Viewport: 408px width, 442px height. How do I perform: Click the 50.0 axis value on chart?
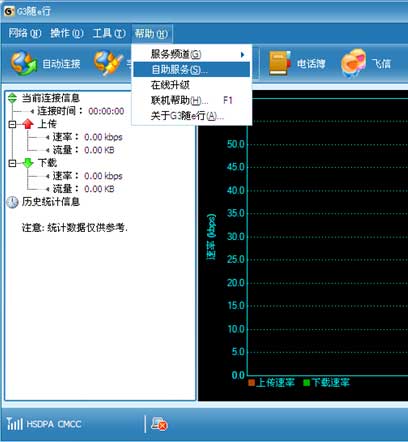point(236,144)
